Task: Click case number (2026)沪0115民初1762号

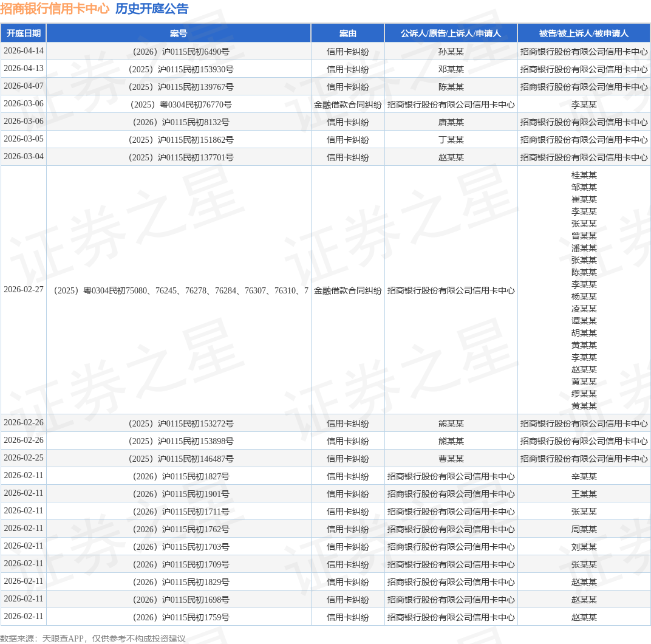Action: [x=181, y=529]
